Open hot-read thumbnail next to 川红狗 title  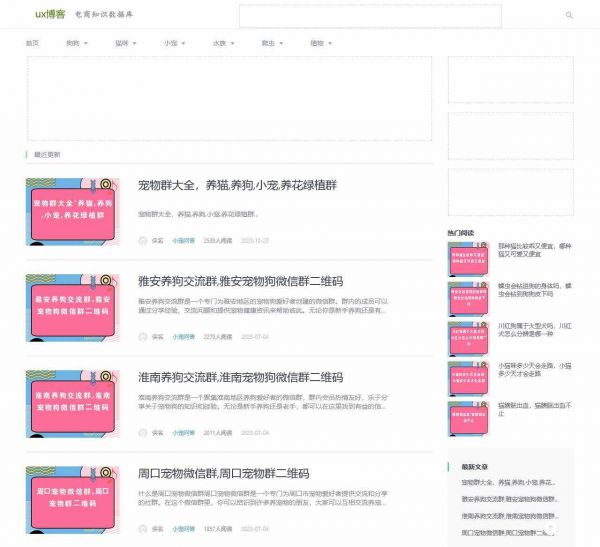469,339
